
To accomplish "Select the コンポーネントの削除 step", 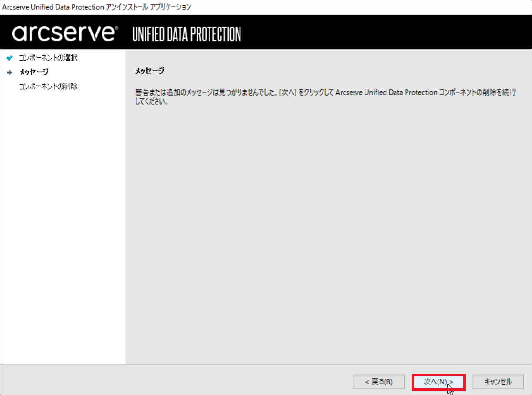I will [x=48, y=86].
